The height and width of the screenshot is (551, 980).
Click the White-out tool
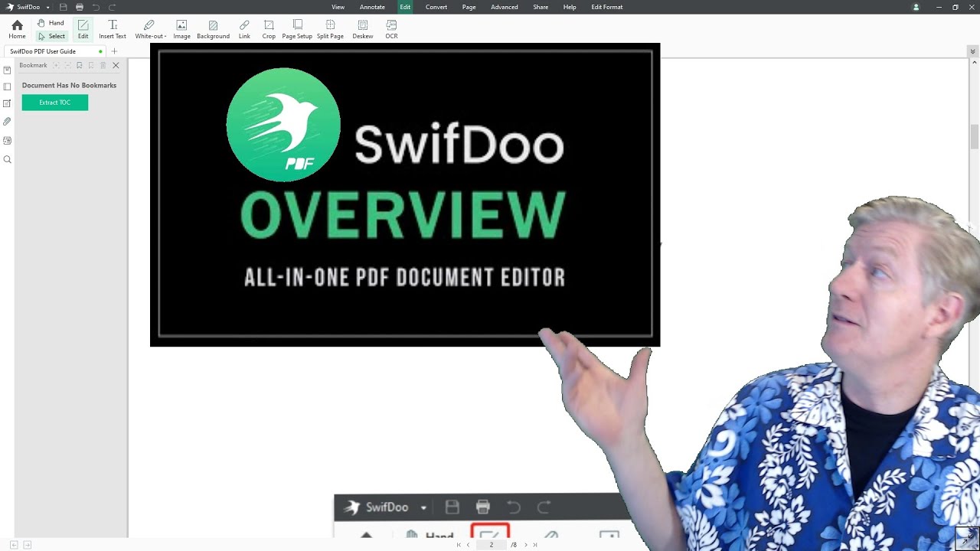[150, 29]
